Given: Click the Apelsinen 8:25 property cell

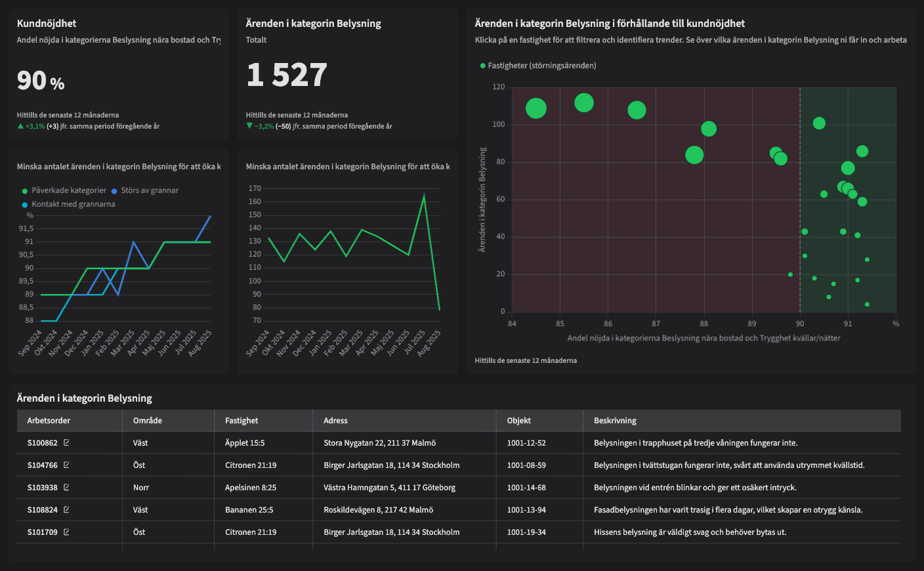Looking at the screenshot, I should click(x=251, y=488).
